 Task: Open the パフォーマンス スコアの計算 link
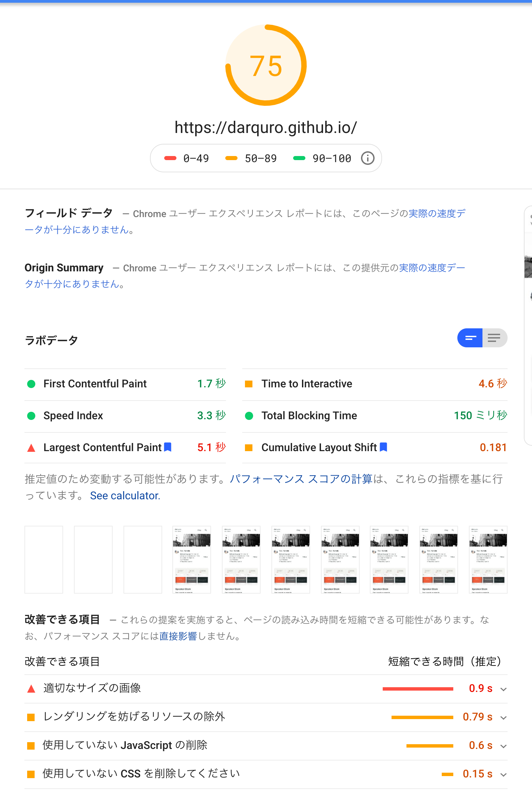[x=301, y=479]
